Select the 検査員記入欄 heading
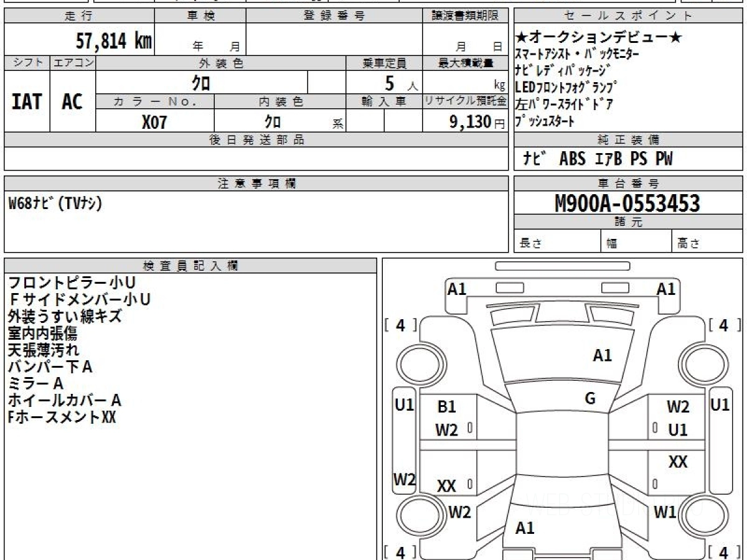The image size is (747, 560). click(x=190, y=266)
